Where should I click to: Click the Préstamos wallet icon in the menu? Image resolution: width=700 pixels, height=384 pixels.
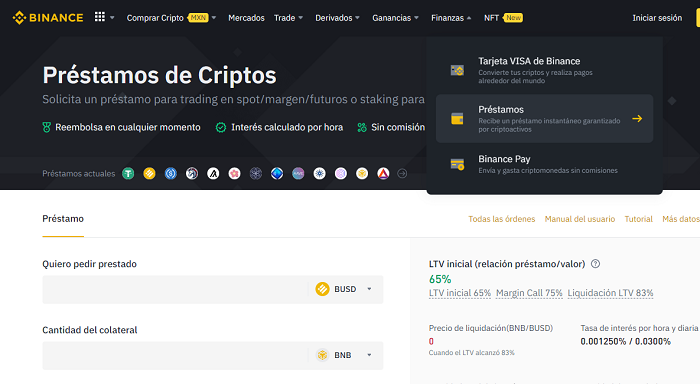click(x=457, y=119)
